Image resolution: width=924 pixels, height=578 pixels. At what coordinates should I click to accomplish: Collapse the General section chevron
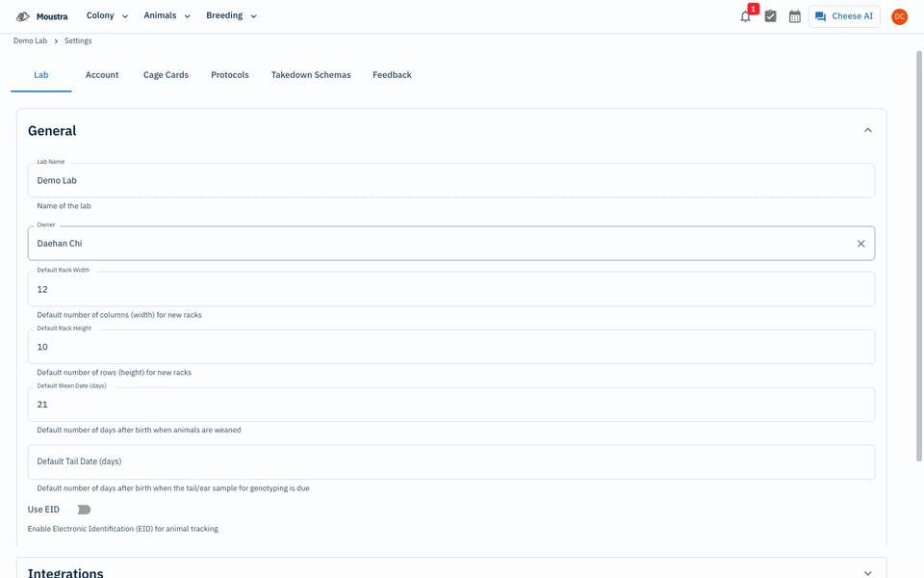pos(867,130)
